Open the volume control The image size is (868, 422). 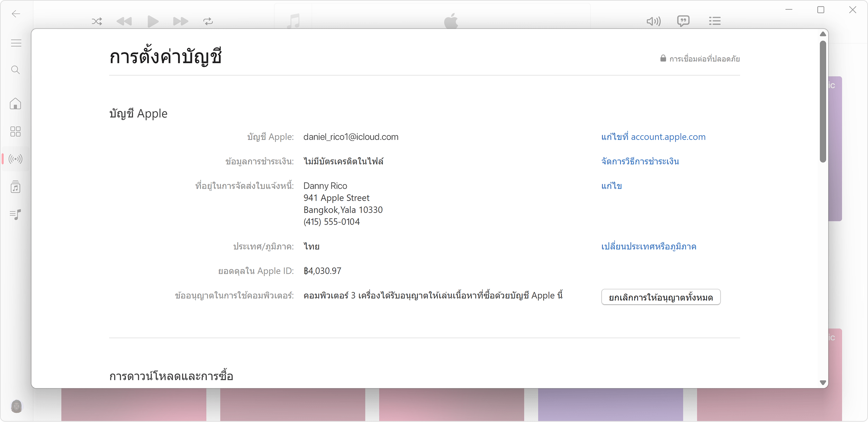[x=653, y=22]
